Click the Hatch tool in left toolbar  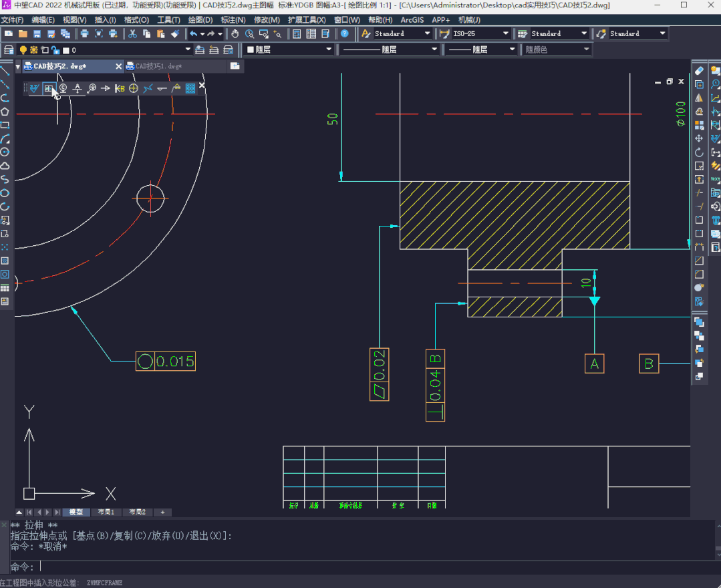[x=5, y=261]
